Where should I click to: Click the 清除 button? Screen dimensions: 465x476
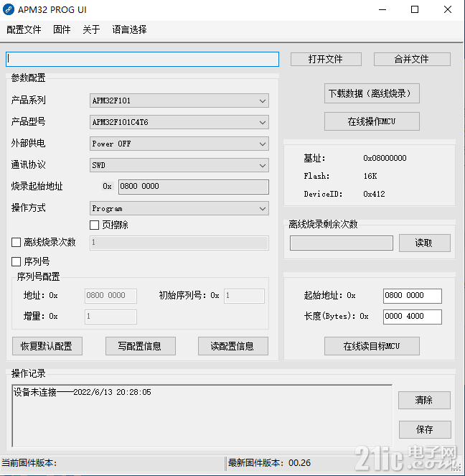pos(424,400)
